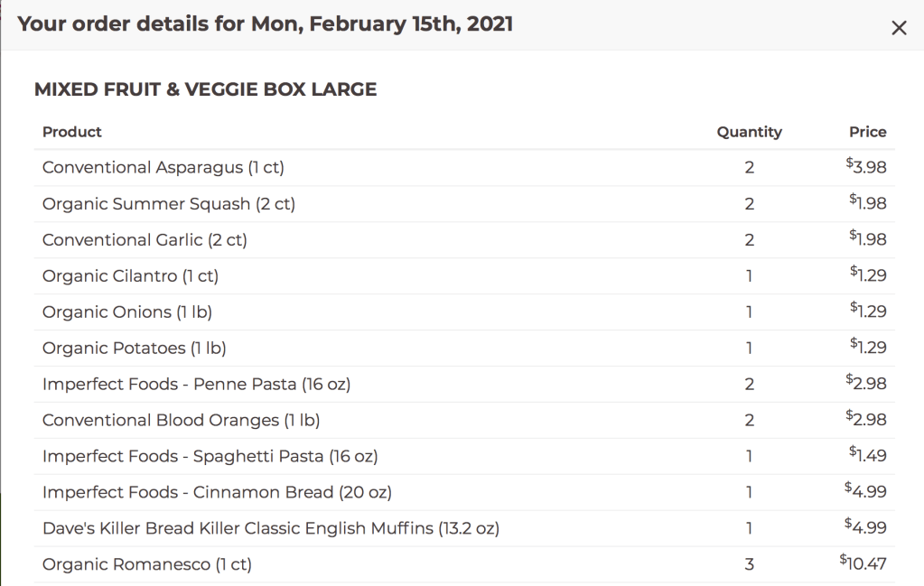Select Imperfect Foods Penne Pasta item
Screen dimensions: 924x586
click(x=196, y=385)
